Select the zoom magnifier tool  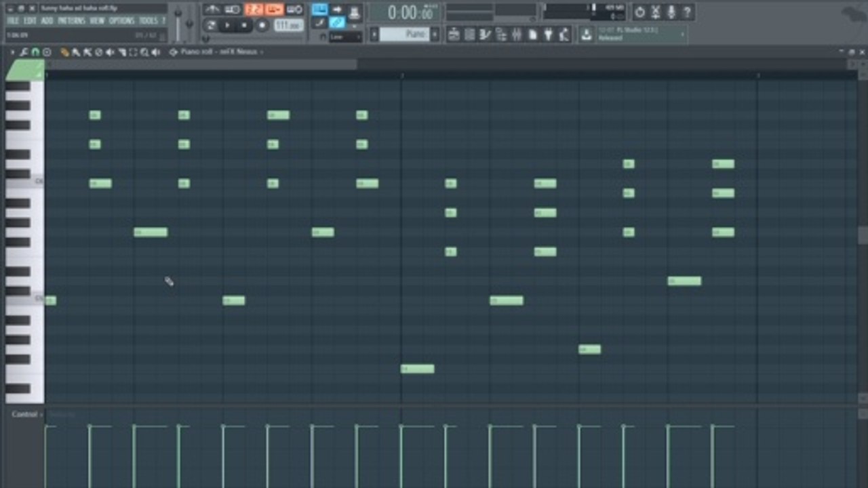click(x=144, y=52)
